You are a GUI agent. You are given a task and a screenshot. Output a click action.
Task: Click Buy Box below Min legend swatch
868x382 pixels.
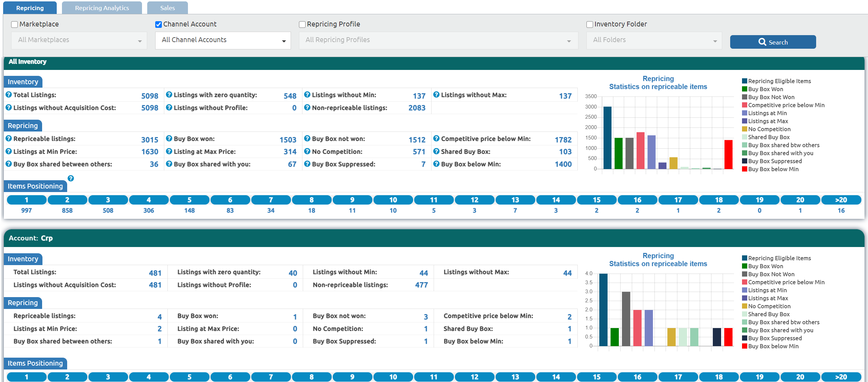[744, 169]
